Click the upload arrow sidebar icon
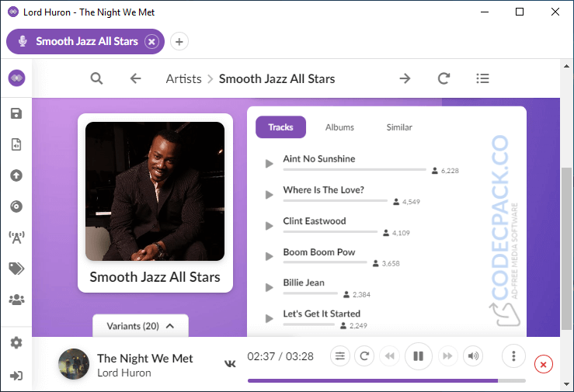 tap(16, 175)
